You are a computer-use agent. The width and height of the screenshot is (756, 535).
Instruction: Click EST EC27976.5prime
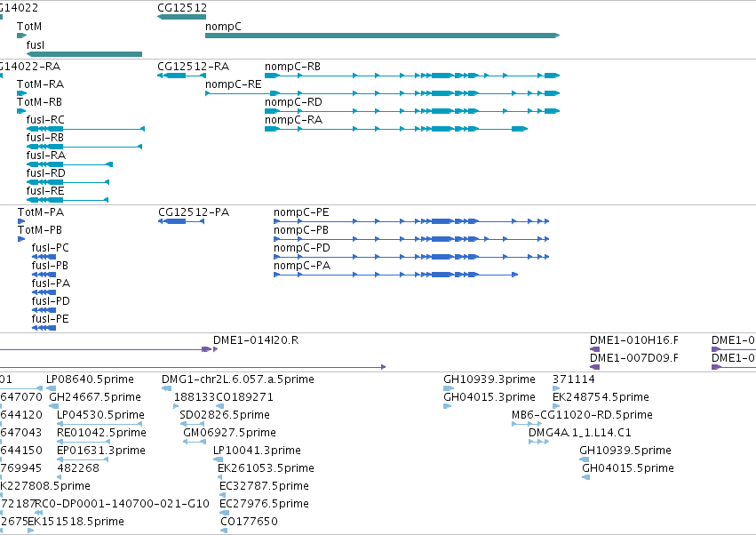coord(224,513)
